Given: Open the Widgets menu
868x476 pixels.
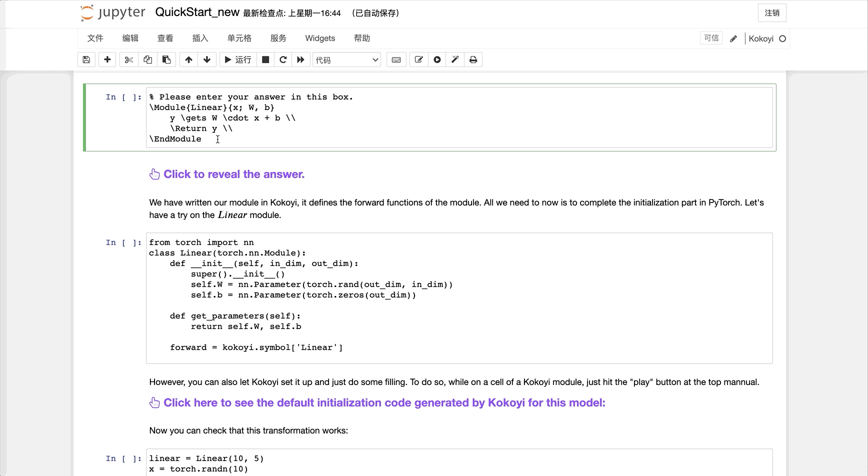Looking at the screenshot, I should [320, 38].
